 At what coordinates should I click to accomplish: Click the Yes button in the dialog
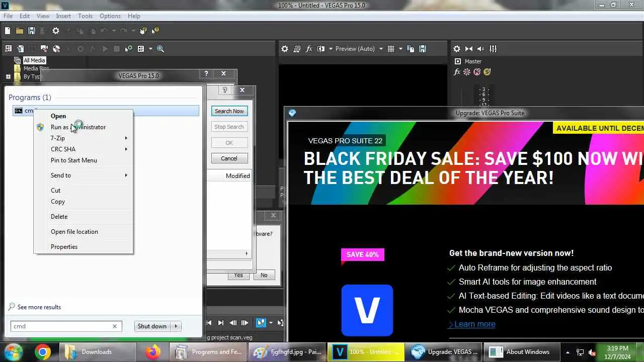pyautogui.click(x=238, y=275)
